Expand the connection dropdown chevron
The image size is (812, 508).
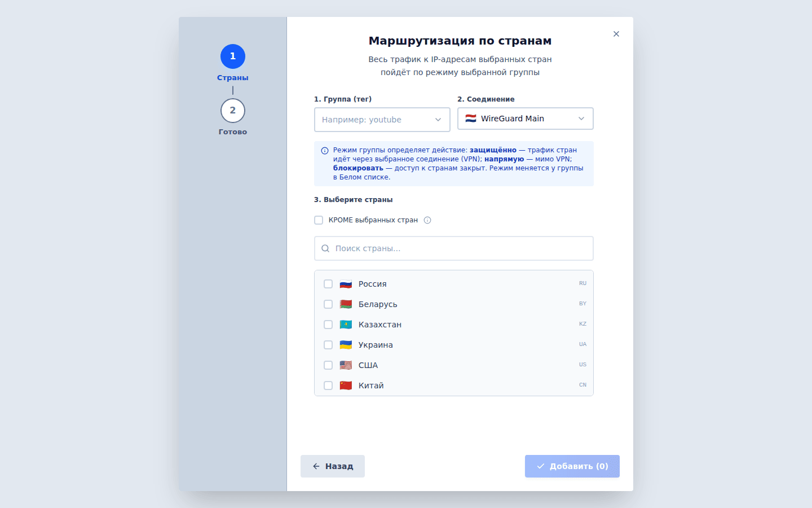tap(581, 119)
